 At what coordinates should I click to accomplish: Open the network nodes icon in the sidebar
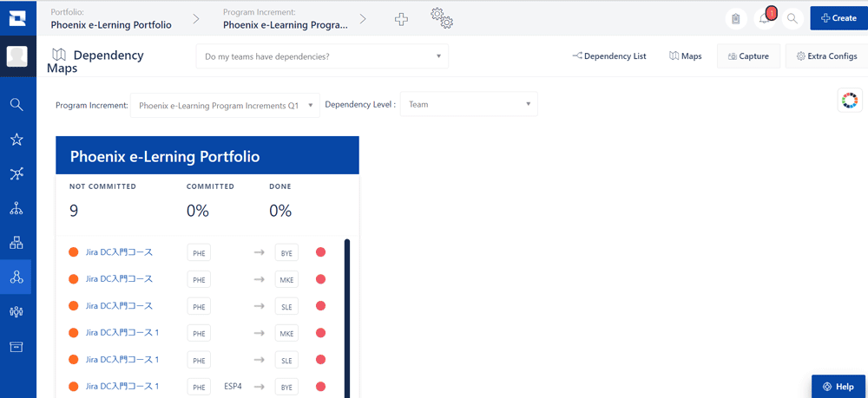[x=16, y=174]
